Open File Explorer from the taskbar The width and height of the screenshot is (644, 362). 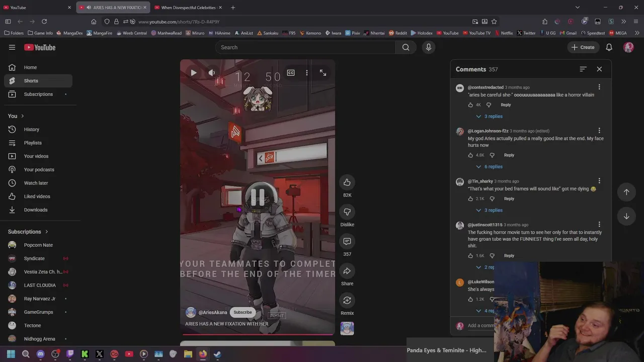(188, 354)
